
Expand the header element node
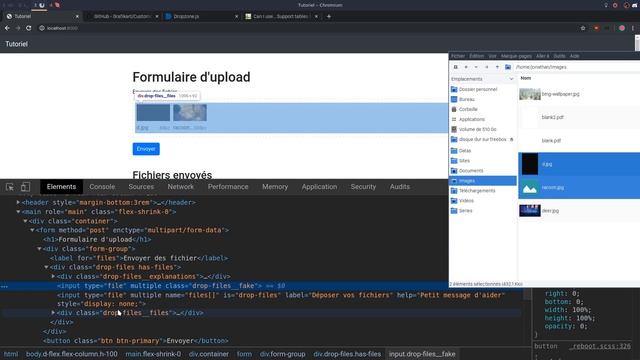[x=18, y=202]
